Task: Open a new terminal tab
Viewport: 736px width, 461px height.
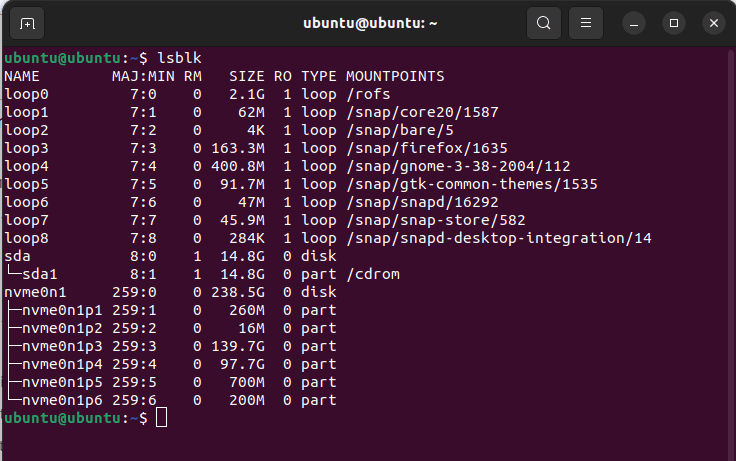Action: (26, 23)
